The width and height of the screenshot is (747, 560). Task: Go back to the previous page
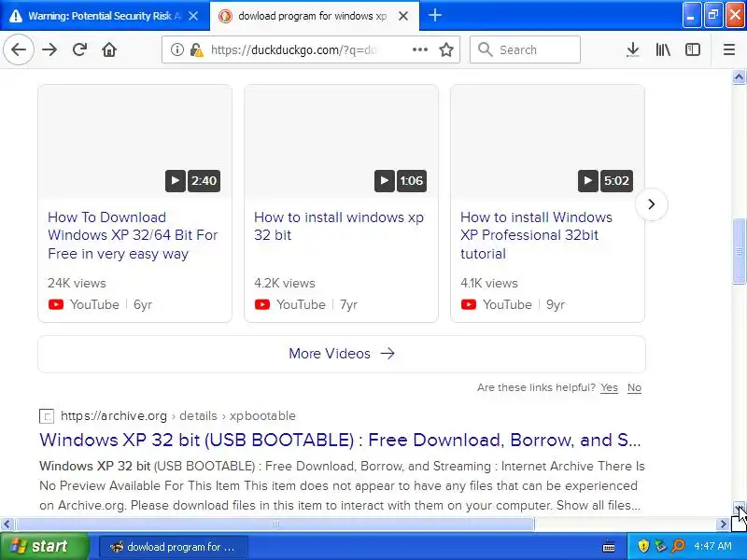tap(19, 49)
